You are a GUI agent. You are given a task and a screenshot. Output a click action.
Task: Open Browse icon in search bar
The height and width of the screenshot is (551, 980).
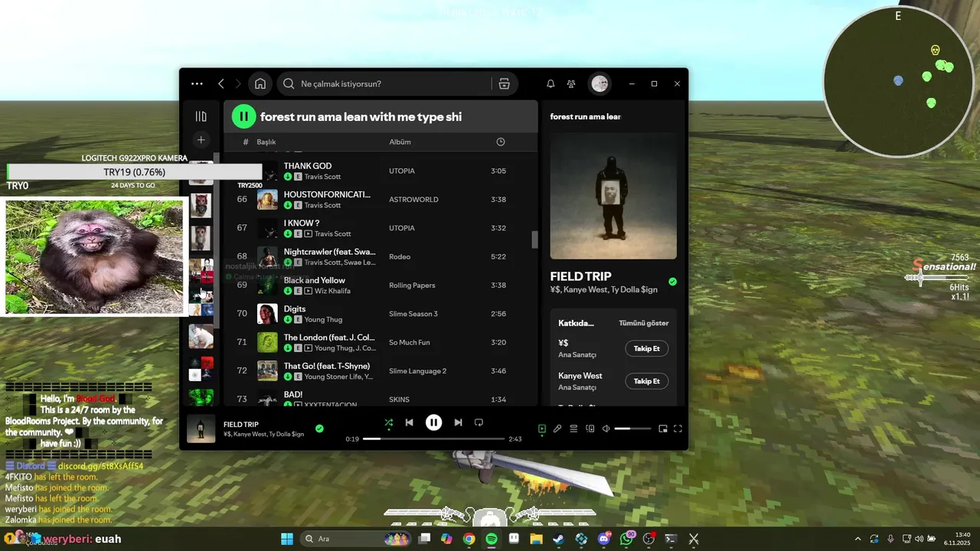pyautogui.click(x=504, y=84)
